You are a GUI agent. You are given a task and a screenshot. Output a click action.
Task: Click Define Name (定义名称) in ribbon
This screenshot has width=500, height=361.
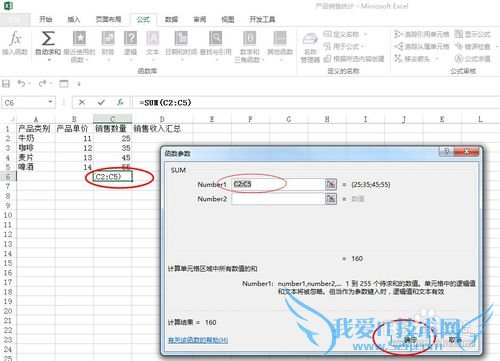pos(345,34)
